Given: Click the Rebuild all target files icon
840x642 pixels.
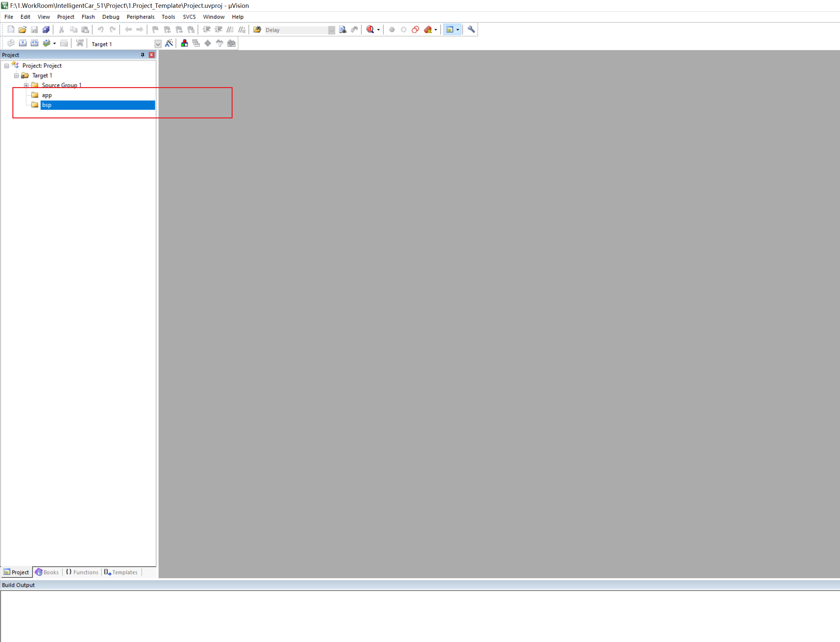Looking at the screenshot, I should point(34,43).
